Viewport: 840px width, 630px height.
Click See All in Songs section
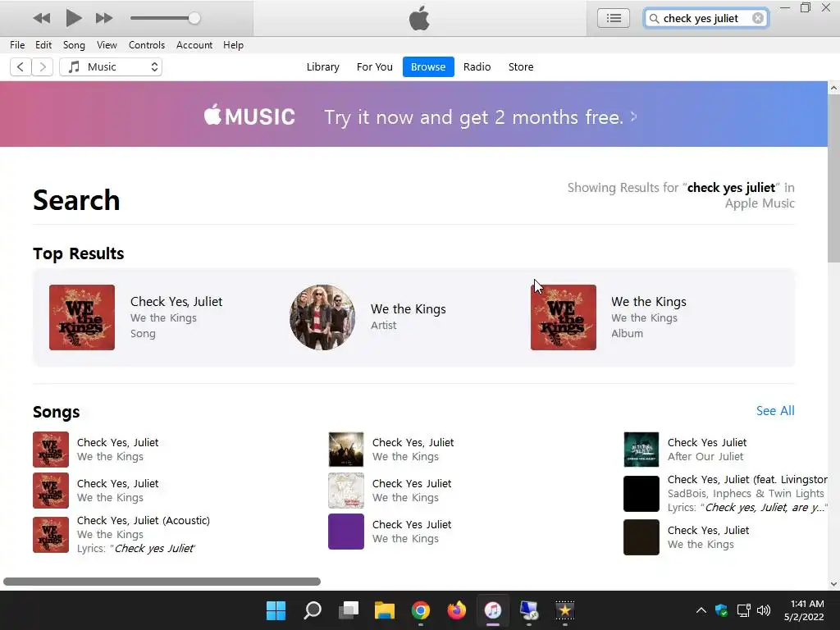[775, 411]
